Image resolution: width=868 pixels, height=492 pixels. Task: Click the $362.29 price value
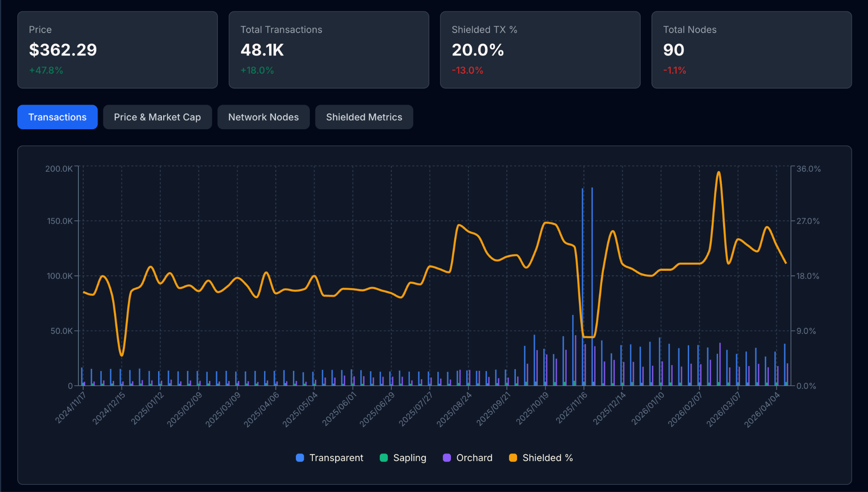[x=63, y=50]
